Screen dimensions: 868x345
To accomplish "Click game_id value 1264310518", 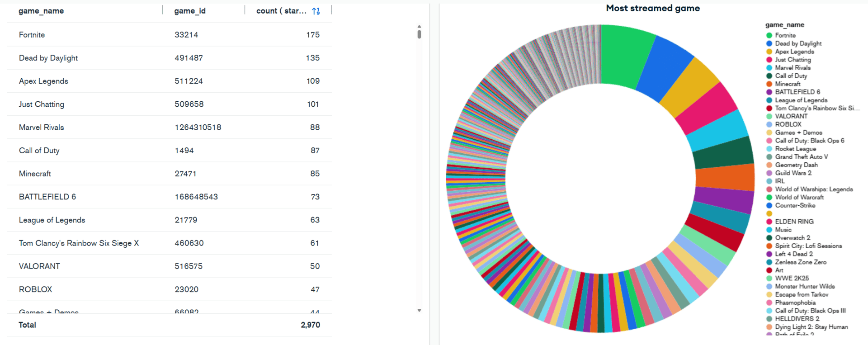I will click(198, 128).
